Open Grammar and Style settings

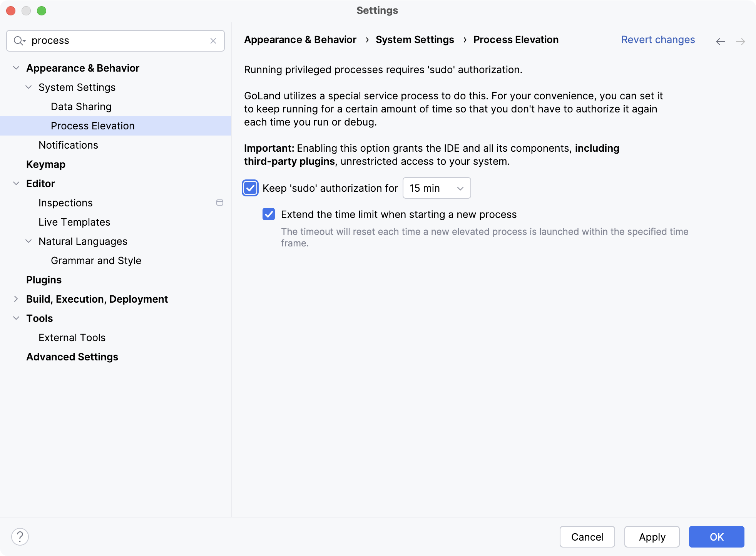click(x=96, y=260)
